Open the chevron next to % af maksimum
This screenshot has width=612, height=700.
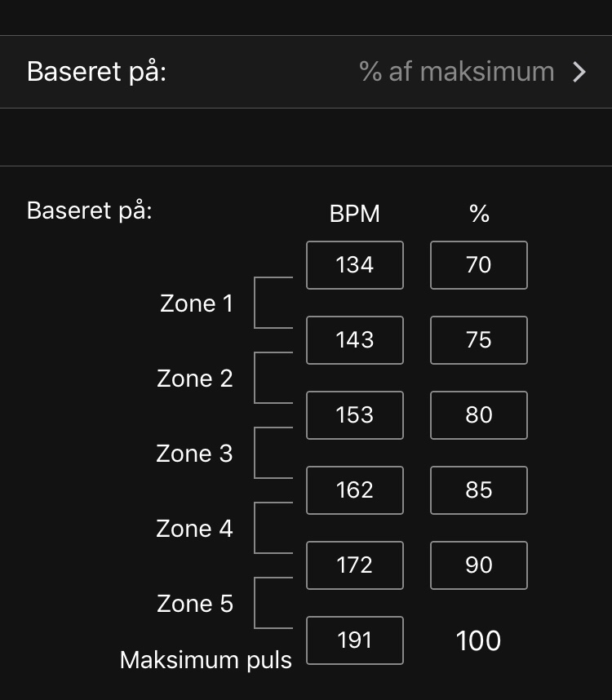click(579, 72)
